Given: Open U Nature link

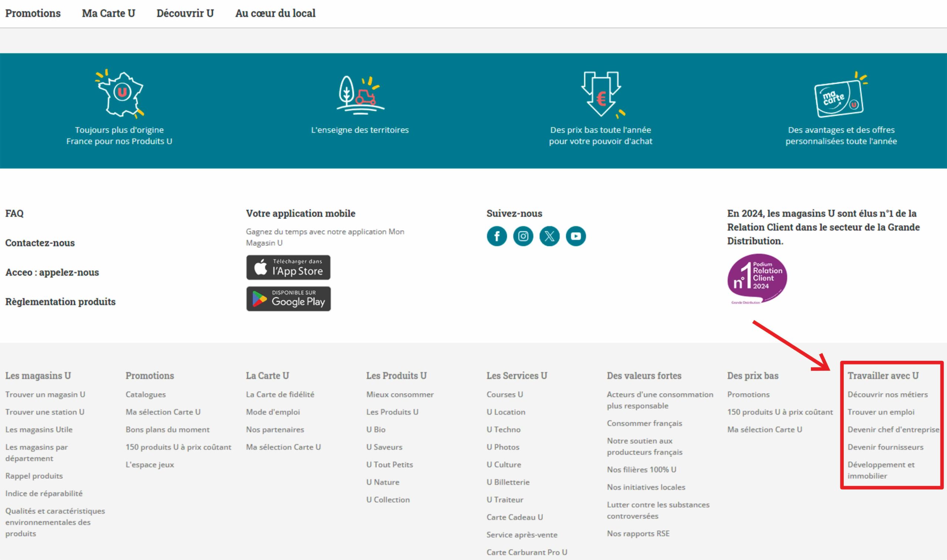Looking at the screenshot, I should click(383, 482).
